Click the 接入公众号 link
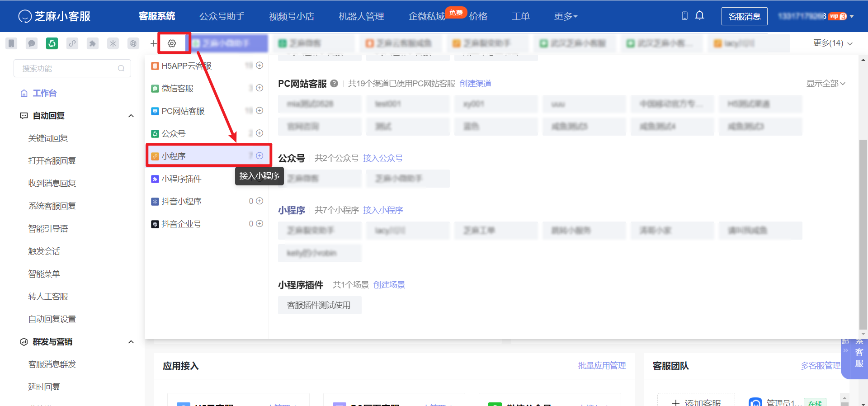Screen dimensions: 868x406 tap(383, 158)
